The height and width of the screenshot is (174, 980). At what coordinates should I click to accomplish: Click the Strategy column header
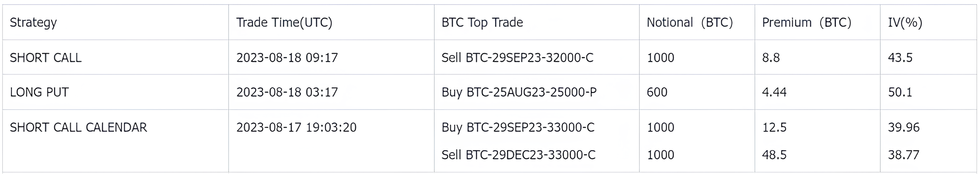tap(33, 23)
